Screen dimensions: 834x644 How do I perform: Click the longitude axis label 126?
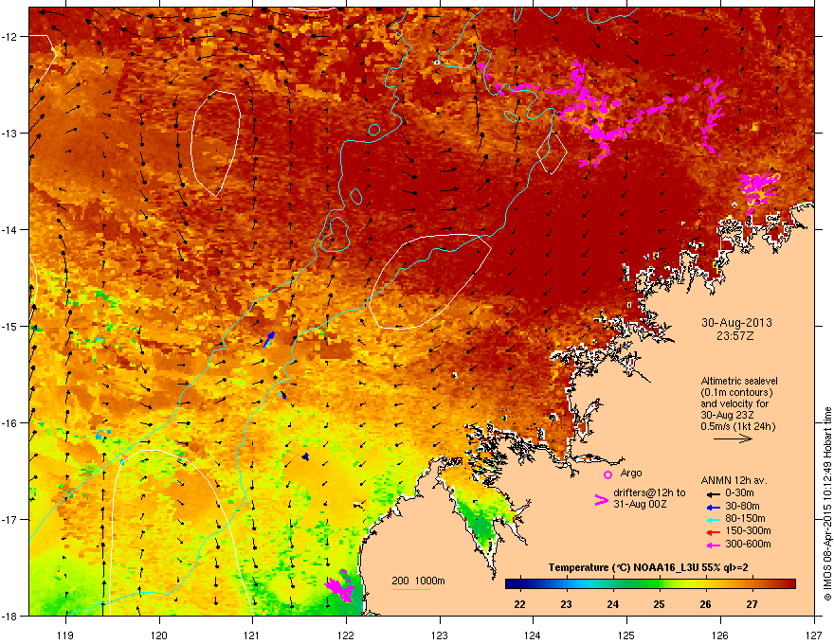coord(720,635)
